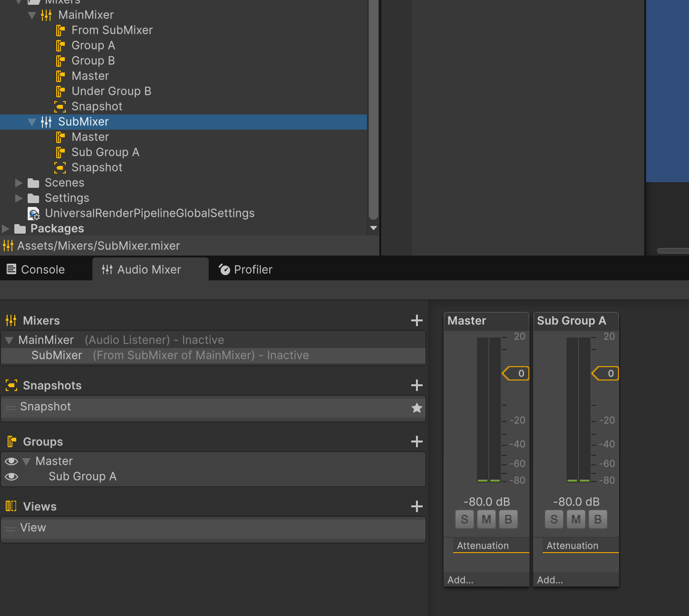Create a new view with plus icon
This screenshot has height=616, width=689.
click(x=416, y=506)
